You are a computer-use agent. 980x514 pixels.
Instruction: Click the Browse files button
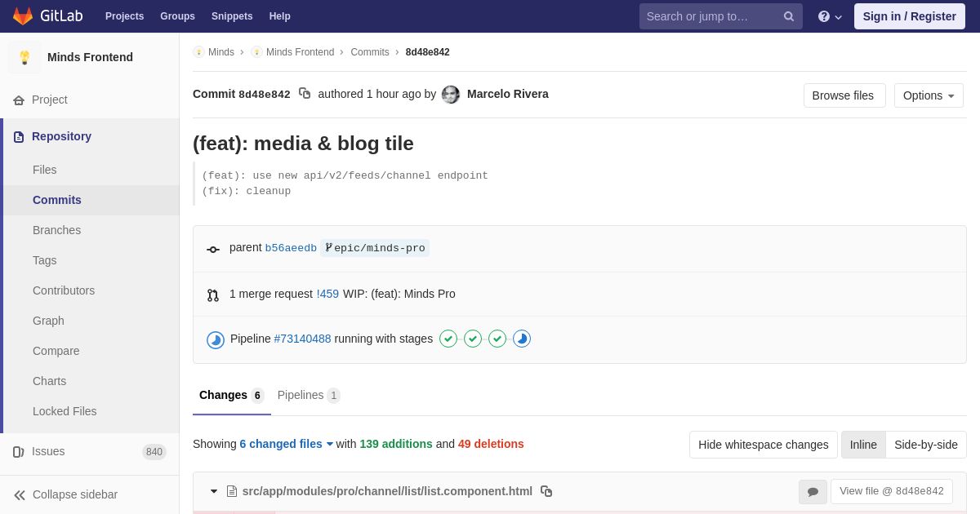844,95
